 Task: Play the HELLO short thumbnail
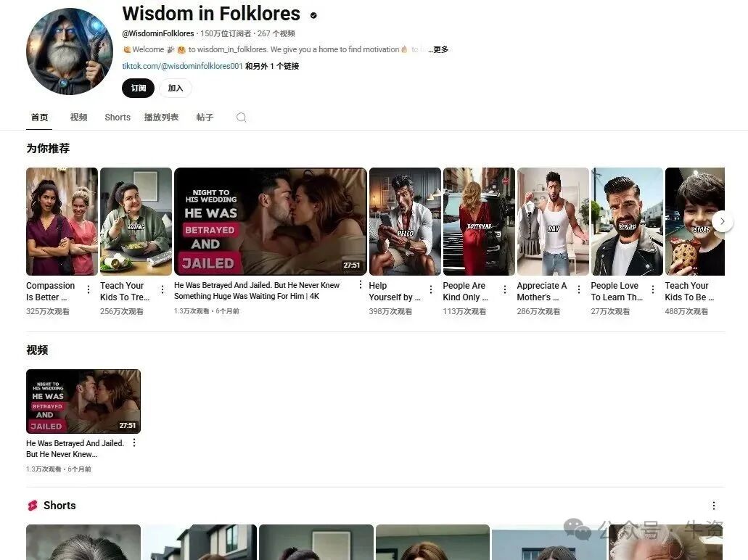(405, 221)
